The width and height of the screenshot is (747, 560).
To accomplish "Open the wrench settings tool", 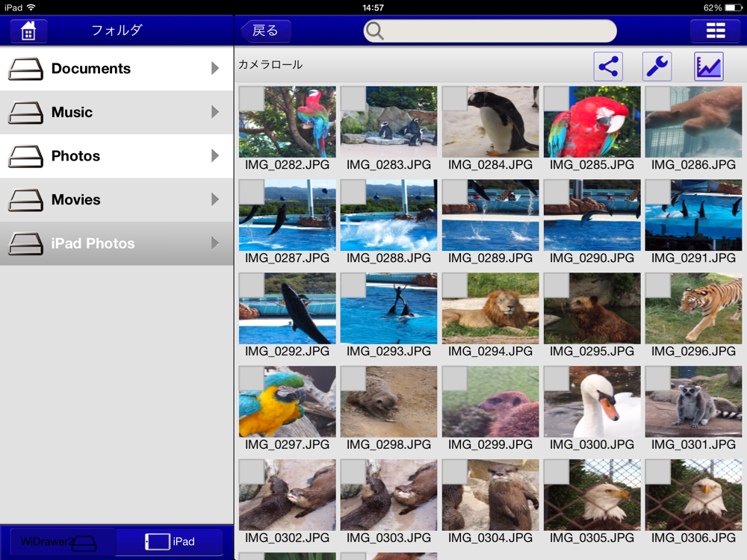I will coord(657,66).
